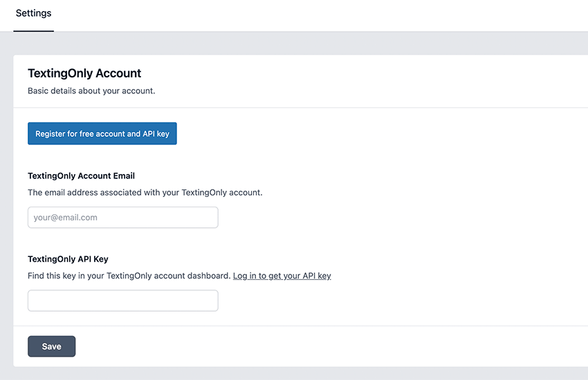The image size is (588, 380).
Task: Select the TextingOnly Account heading
Action: click(x=84, y=73)
